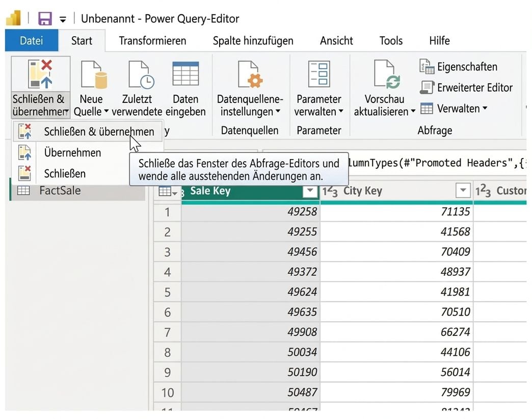Select City Key cell 56014
The image size is (532, 419).
point(396,373)
